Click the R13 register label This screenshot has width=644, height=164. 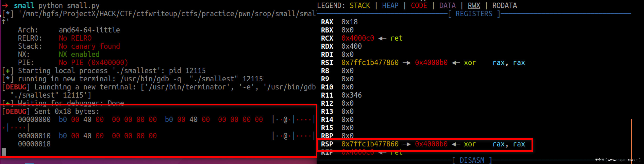(327, 112)
